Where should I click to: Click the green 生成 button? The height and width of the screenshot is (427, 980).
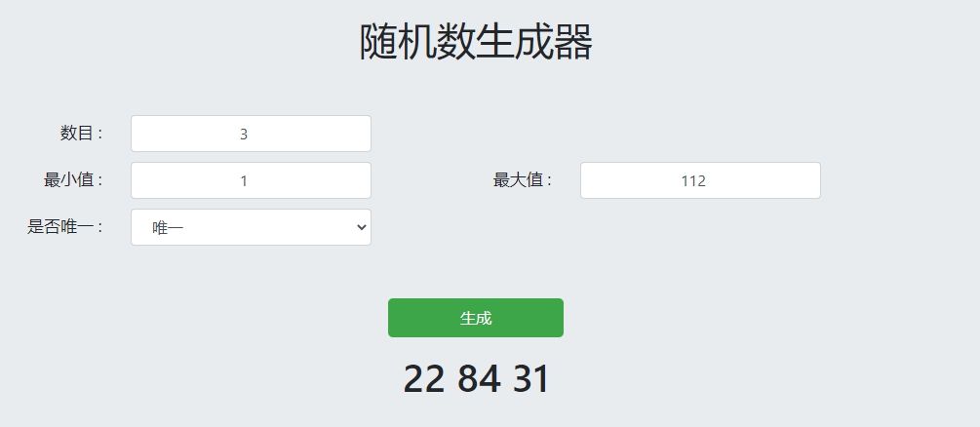475,318
